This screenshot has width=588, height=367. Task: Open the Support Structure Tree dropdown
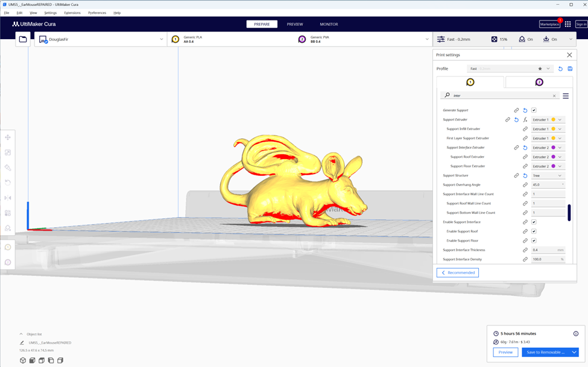pyautogui.click(x=548, y=175)
